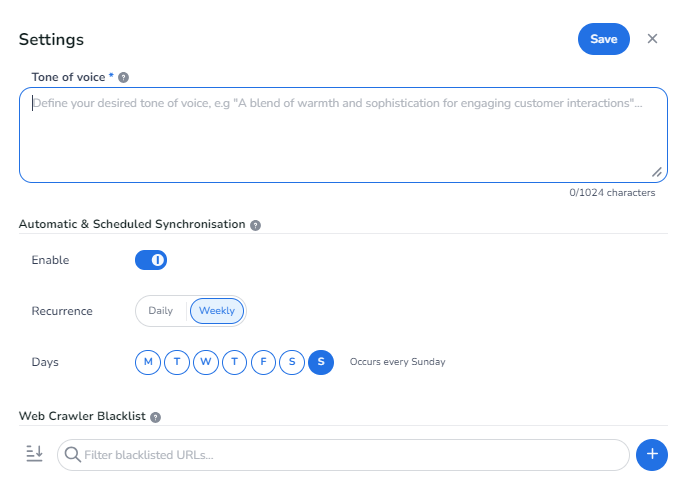The height and width of the screenshot is (484, 692).
Task: Click the Web Crawler Blacklist help icon
Action: (x=155, y=417)
